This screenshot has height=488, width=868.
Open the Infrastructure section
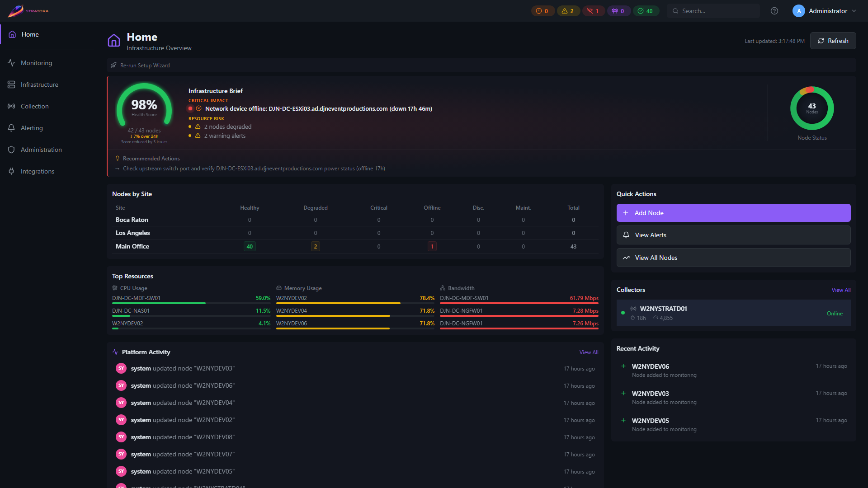coord(47,84)
